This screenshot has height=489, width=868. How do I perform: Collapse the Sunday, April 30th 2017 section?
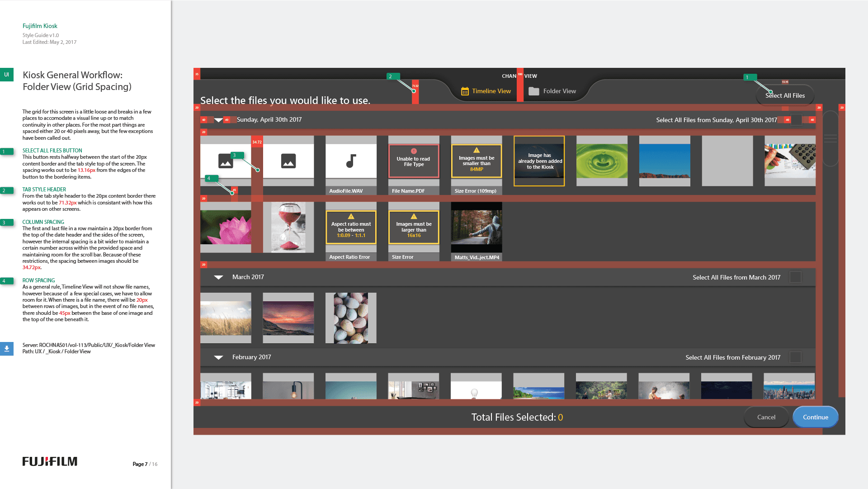[x=218, y=120]
